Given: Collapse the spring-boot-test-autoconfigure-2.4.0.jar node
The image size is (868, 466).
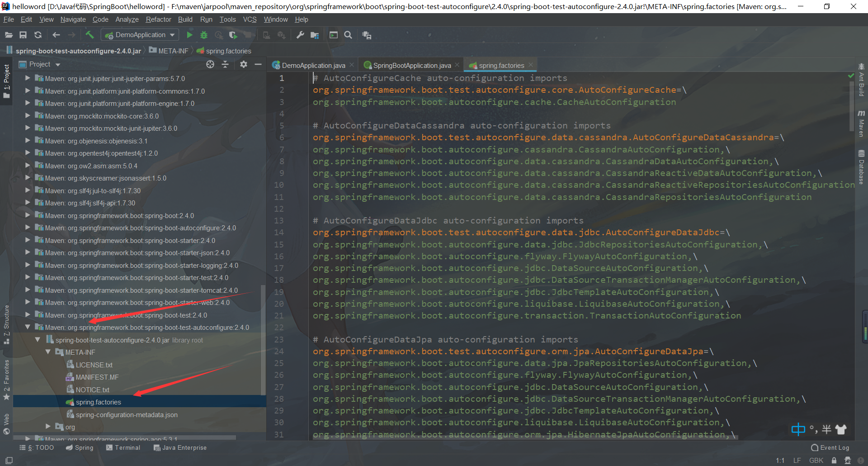Looking at the screenshot, I should 38,339.
